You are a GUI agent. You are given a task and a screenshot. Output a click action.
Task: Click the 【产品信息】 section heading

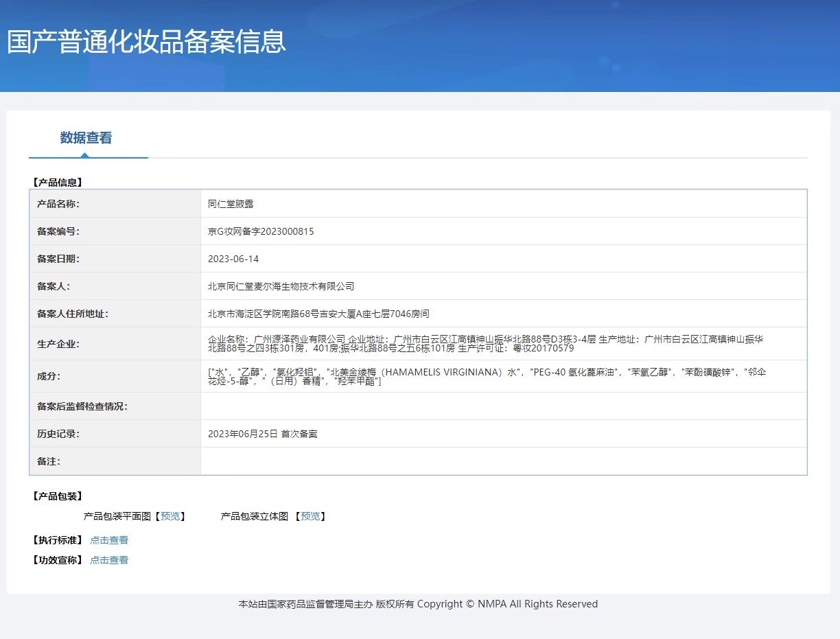(57, 183)
